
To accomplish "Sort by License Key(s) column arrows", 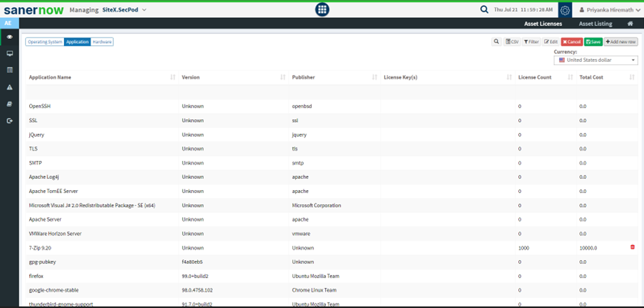I will pos(509,77).
